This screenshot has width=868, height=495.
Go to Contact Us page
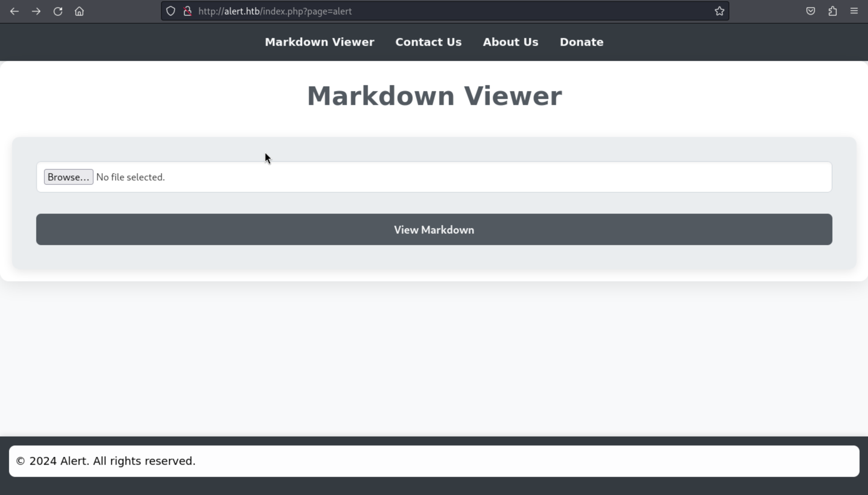pyautogui.click(x=428, y=42)
